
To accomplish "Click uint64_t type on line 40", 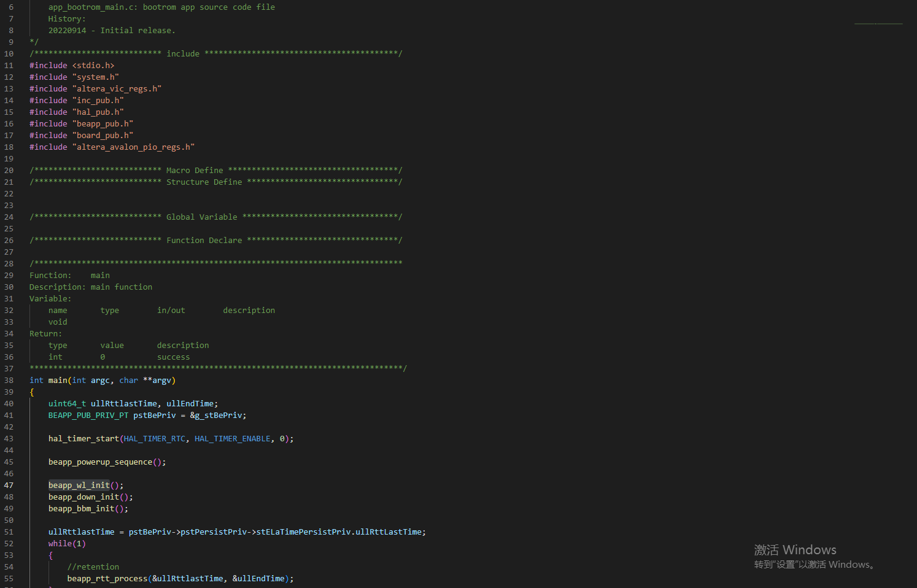I will point(68,404).
